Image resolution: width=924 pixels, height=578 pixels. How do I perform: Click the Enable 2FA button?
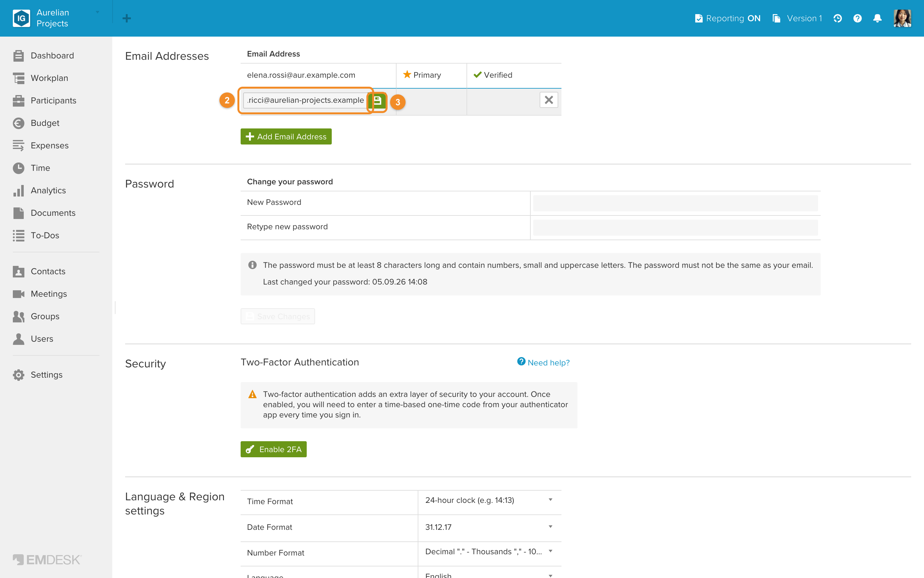tap(273, 449)
